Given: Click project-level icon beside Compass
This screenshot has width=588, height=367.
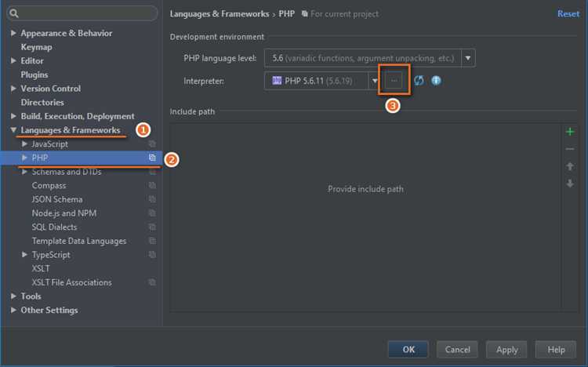Looking at the screenshot, I should (152, 185).
